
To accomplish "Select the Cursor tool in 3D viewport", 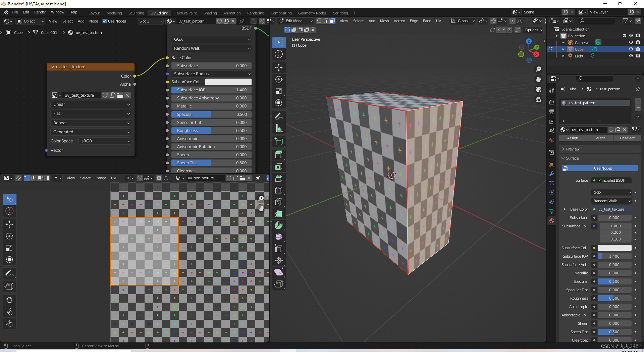I will pyautogui.click(x=279, y=54).
